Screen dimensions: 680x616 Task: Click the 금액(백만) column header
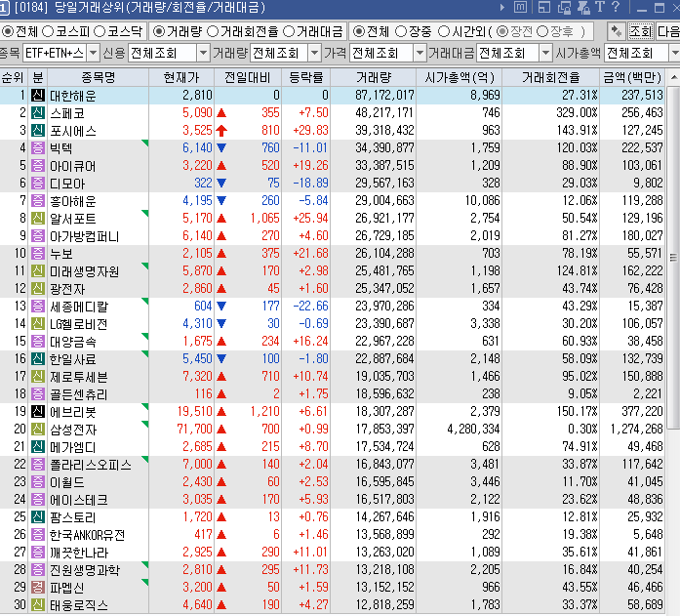(x=632, y=78)
